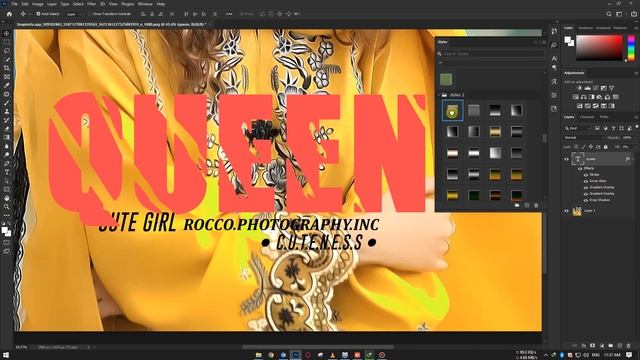640x360 pixels.
Task: Click the trash icon in Layers panel
Action: coord(629,346)
